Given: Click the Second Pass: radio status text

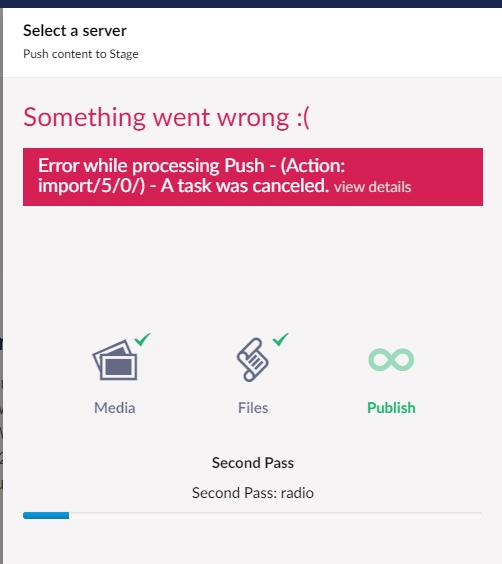Looking at the screenshot, I should 253,493.
